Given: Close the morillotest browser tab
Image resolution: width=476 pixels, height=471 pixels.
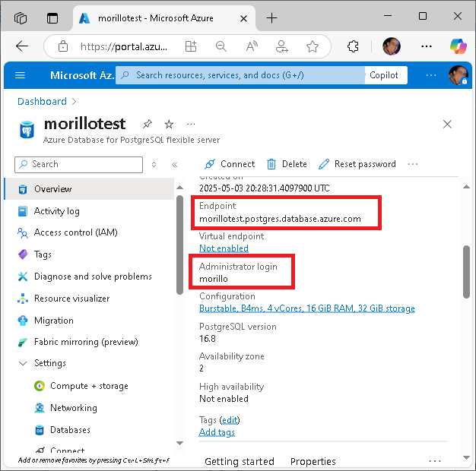Looking at the screenshot, I should point(243,19).
